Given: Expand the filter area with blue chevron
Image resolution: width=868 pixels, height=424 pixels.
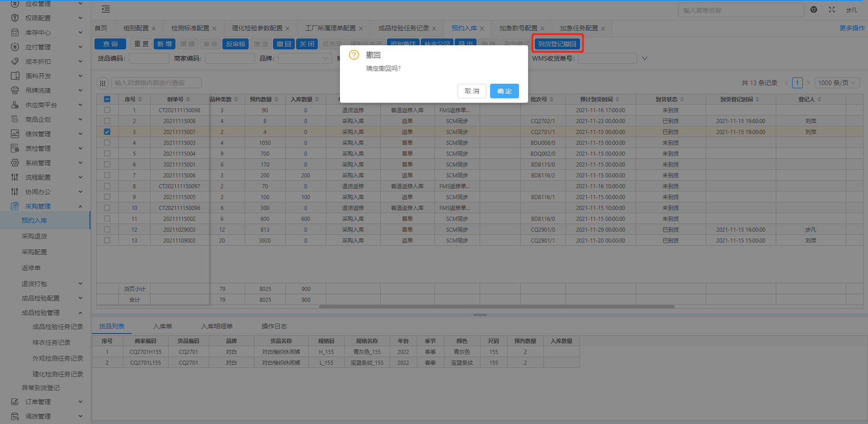Looking at the screenshot, I should (645, 58).
